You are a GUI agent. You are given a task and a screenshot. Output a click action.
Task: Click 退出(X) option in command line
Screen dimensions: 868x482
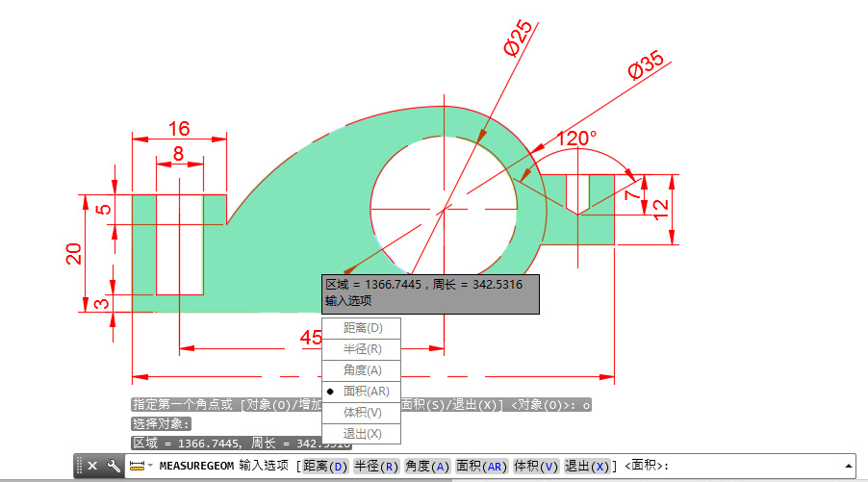point(588,467)
